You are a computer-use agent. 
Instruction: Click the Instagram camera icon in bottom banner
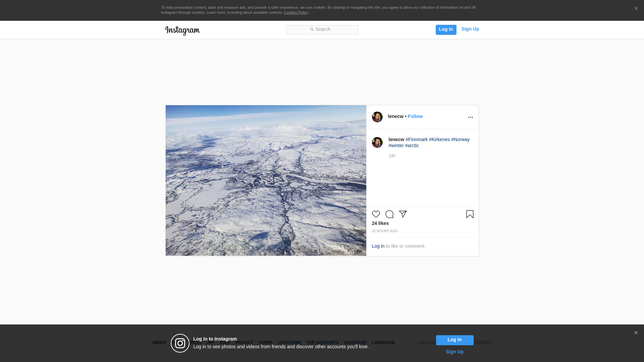coord(180,343)
